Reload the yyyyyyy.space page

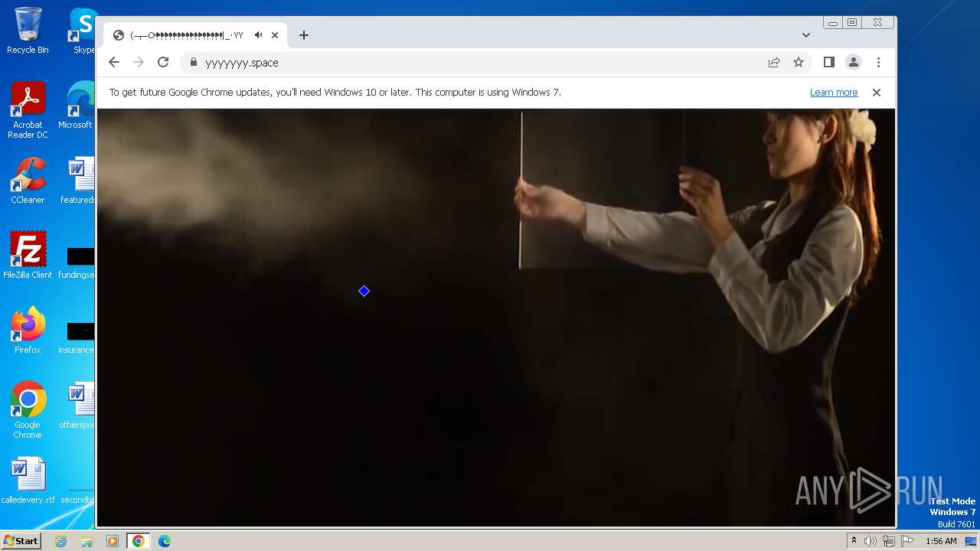point(163,63)
